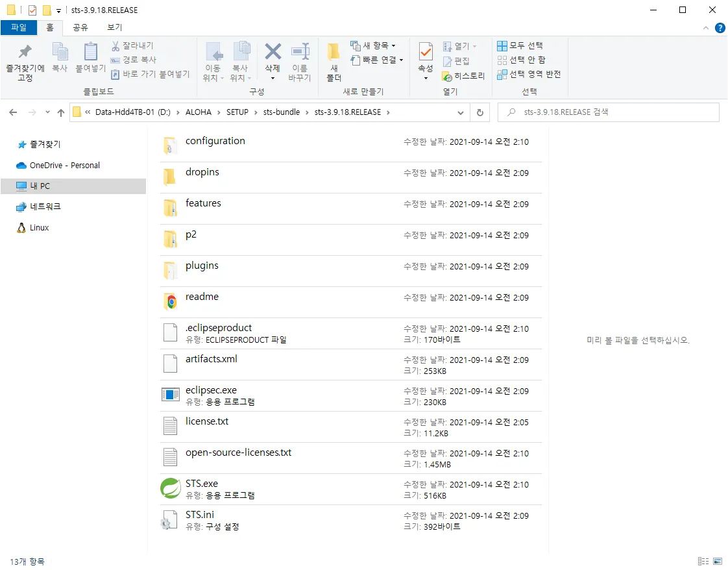728x570 pixels.
Task: Select open-source-licenses.txt file
Action: click(350, 458)
